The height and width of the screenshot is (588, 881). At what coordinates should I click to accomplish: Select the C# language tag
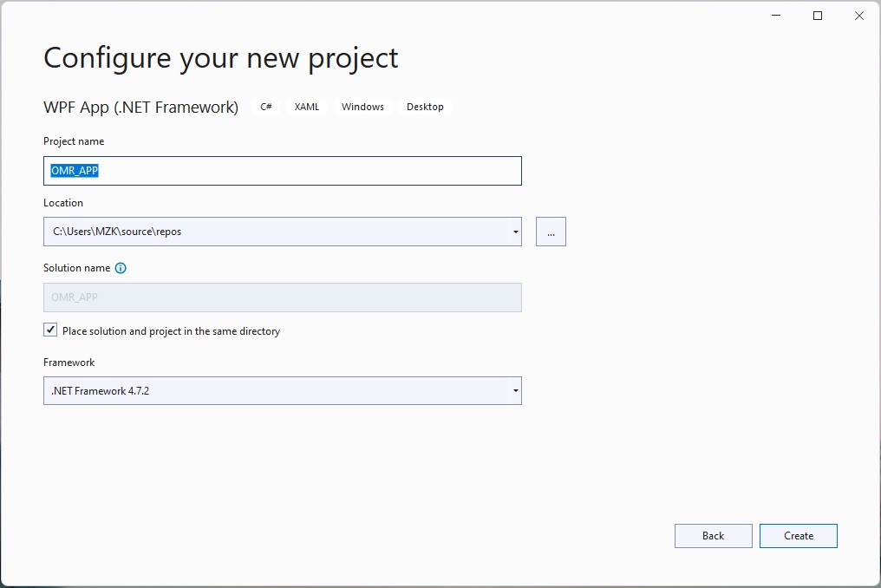point(265,106)
